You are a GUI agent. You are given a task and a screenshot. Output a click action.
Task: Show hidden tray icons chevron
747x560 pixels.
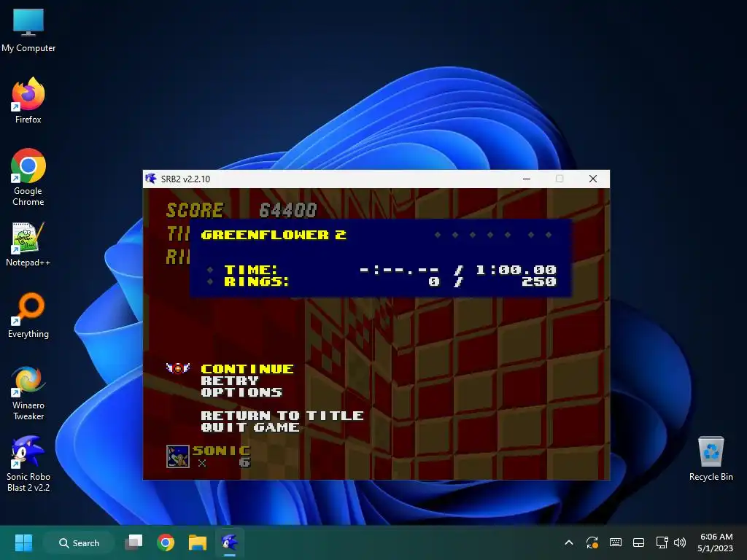click(569, 542)
